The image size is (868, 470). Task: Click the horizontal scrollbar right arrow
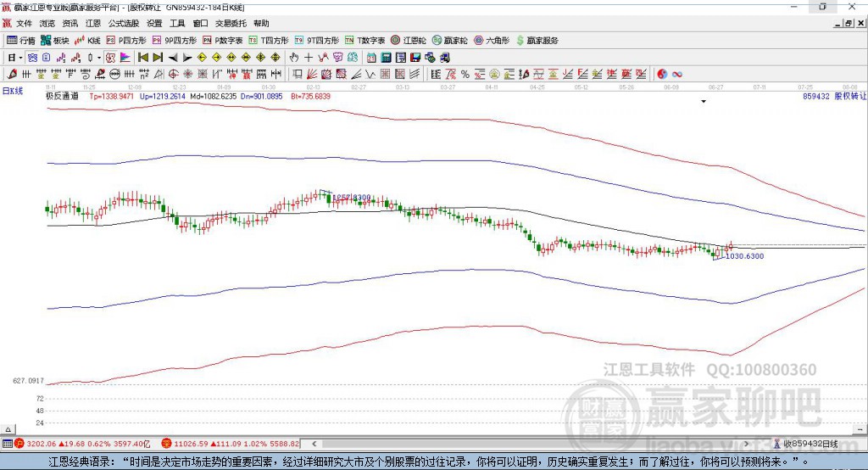coord(746,444)
